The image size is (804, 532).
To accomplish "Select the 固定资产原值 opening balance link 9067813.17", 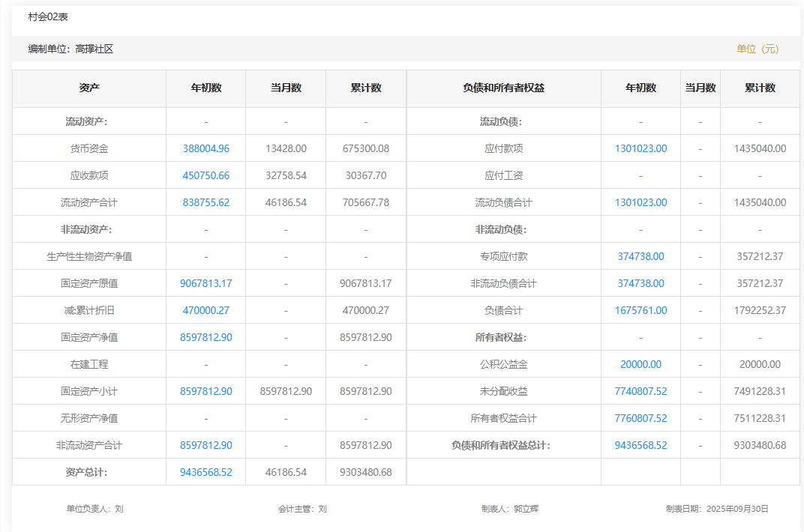I will 206,283.
